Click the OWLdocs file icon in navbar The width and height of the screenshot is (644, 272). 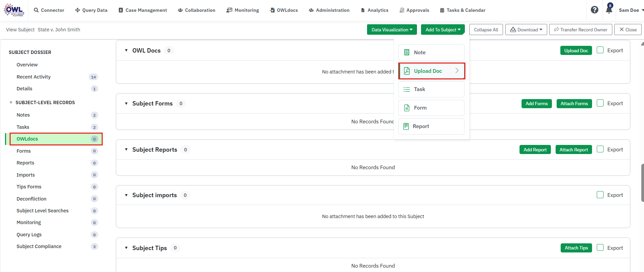point(272,10)
